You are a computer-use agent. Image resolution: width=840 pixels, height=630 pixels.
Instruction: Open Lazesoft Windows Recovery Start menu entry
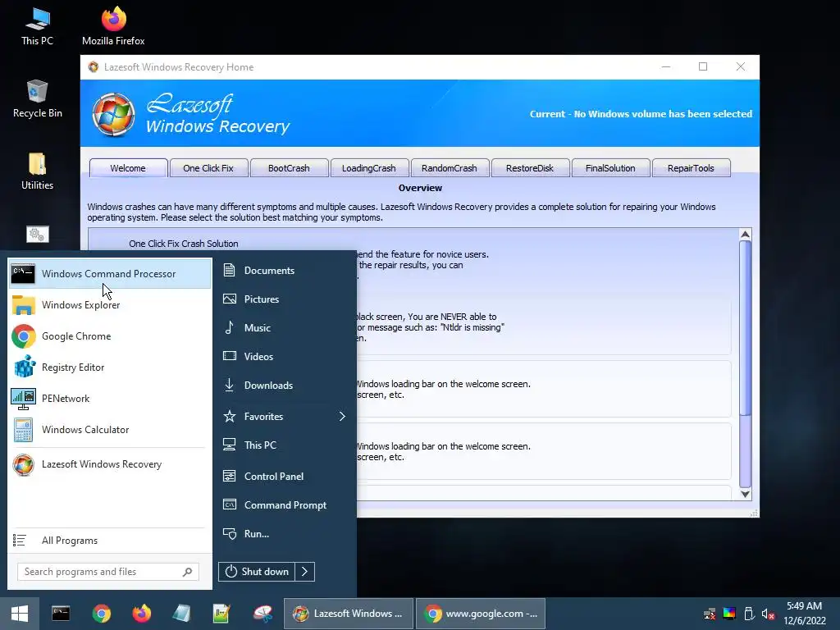[x=110, y=464]
